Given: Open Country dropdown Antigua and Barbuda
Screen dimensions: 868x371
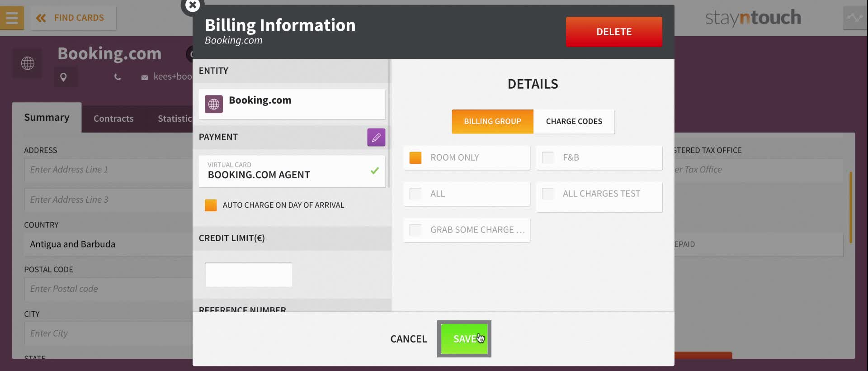Looking at the screenshot, I should 108,244.
